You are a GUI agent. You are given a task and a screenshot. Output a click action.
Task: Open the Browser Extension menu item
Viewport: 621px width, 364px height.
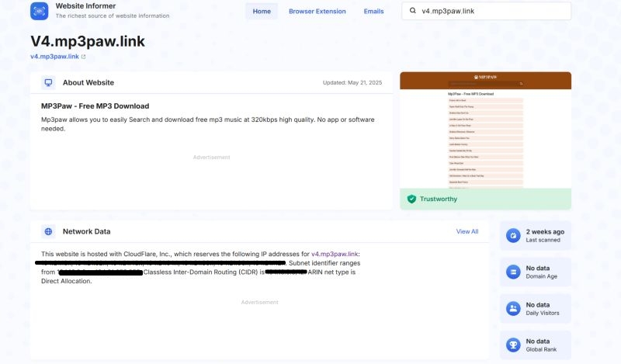pyautogui.click(x=317, y=11)
